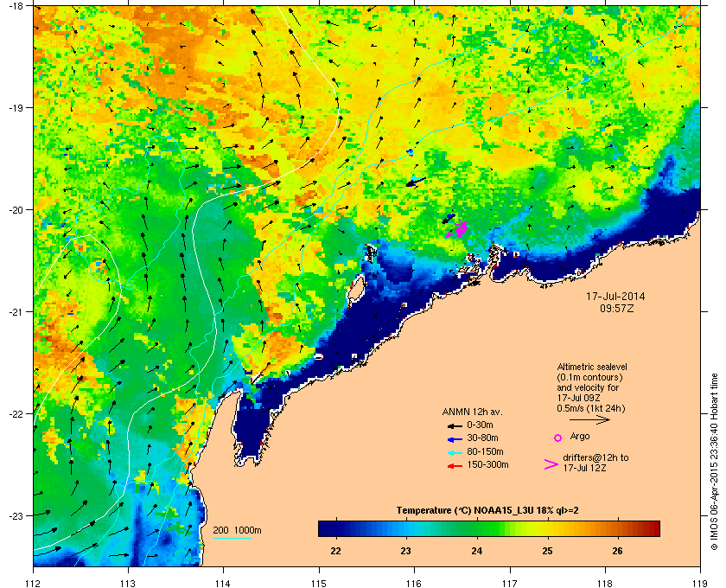Click the '0.5m/s (1kt 24h)' text
This screenshot has height=588, width=726.
(591, 409)
